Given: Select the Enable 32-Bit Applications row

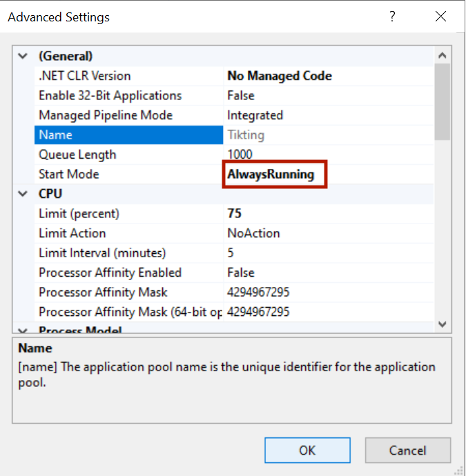Looking at the screenshot, I should 110,96.
